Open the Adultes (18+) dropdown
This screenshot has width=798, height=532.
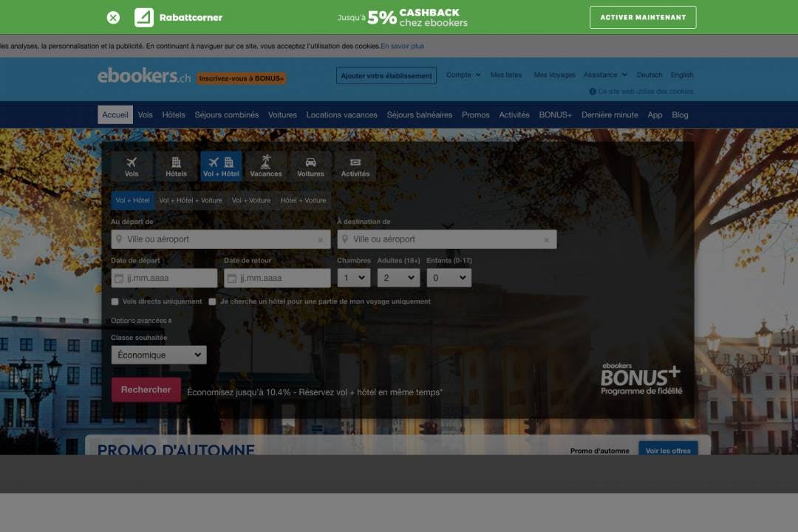click(x=398, y=277)
